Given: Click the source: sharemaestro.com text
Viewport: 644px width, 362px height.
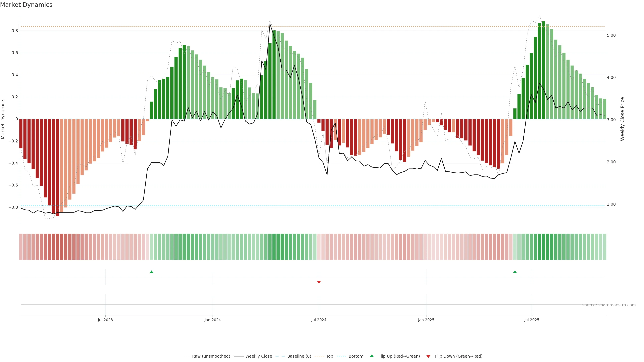Looking at the screenshot, I should [x=609, y=305].
